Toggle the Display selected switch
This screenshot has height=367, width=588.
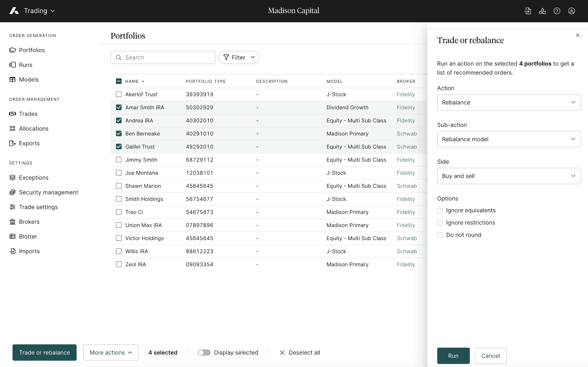point(204,352)
